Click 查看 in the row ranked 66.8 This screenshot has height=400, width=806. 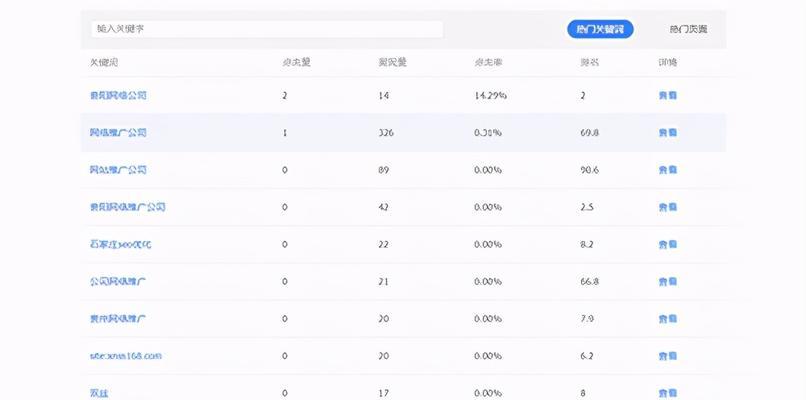(667, 282)
